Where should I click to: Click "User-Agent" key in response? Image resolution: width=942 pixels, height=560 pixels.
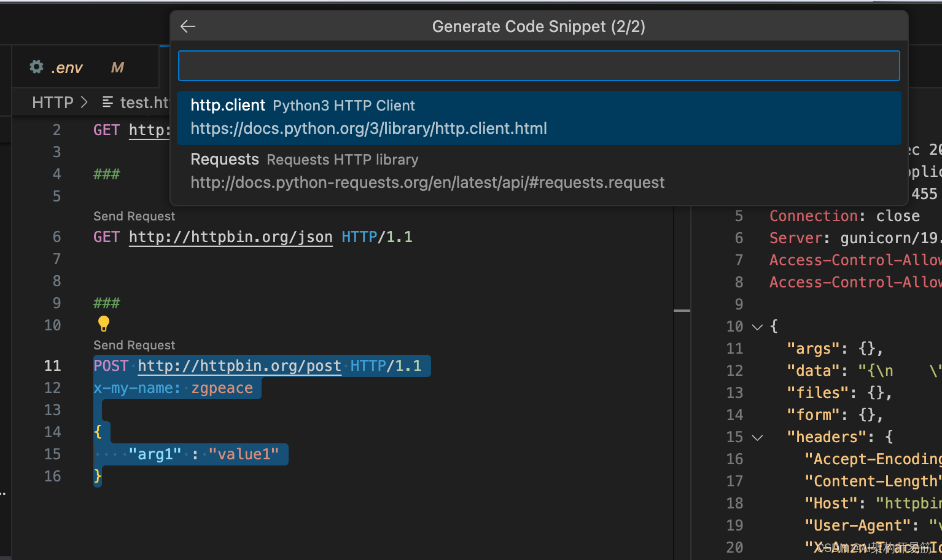tap(858, 526)
